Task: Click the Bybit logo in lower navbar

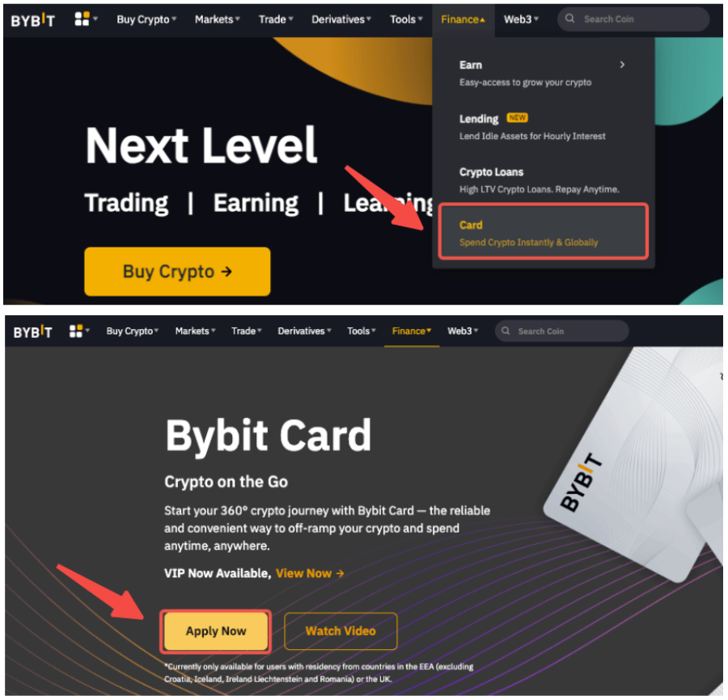Action: [x=33, y=331]
